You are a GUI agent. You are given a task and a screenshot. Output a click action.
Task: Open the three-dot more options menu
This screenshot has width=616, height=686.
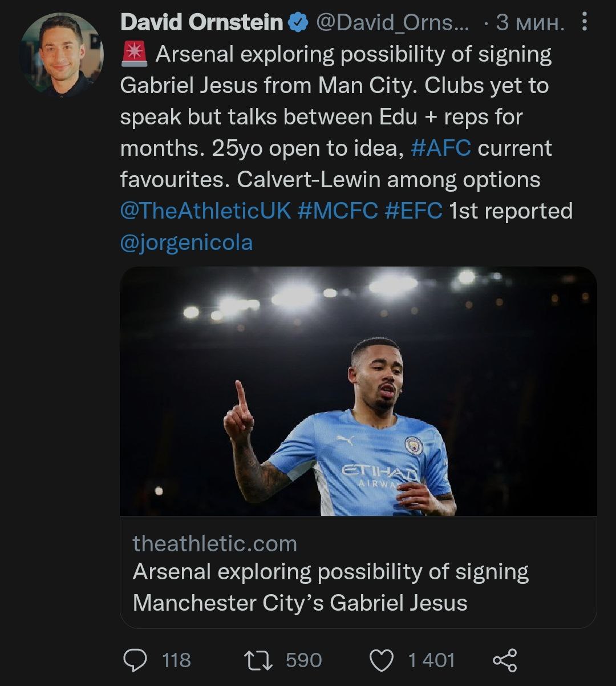click(583, 22)
